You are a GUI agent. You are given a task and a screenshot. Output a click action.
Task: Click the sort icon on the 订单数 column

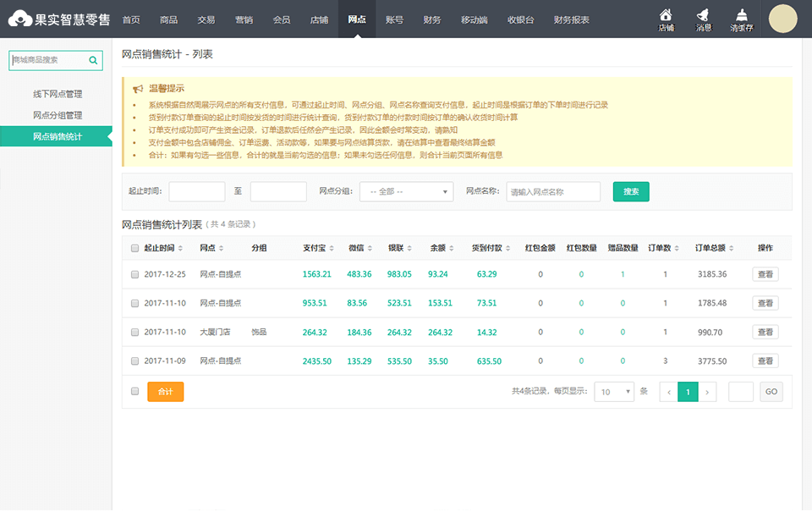point(677,247)
